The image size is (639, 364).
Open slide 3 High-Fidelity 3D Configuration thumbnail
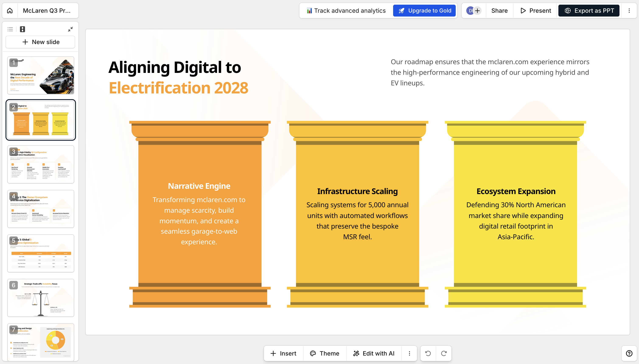point(41,164)
